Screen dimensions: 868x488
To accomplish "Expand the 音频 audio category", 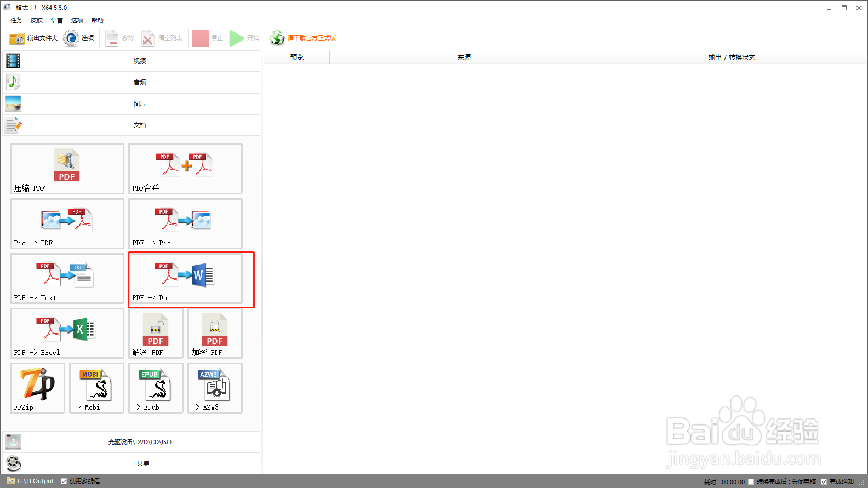I will pyautogui.click(x=132, y=82).
